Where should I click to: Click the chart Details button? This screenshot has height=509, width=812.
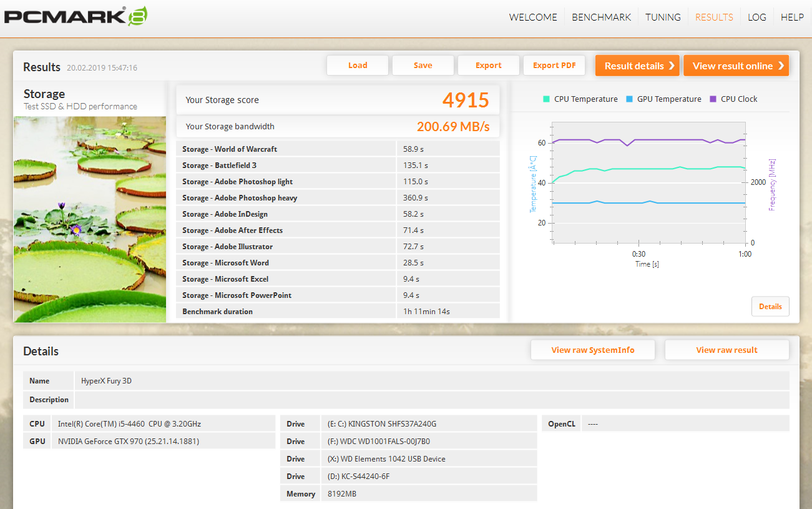[770, 307]
